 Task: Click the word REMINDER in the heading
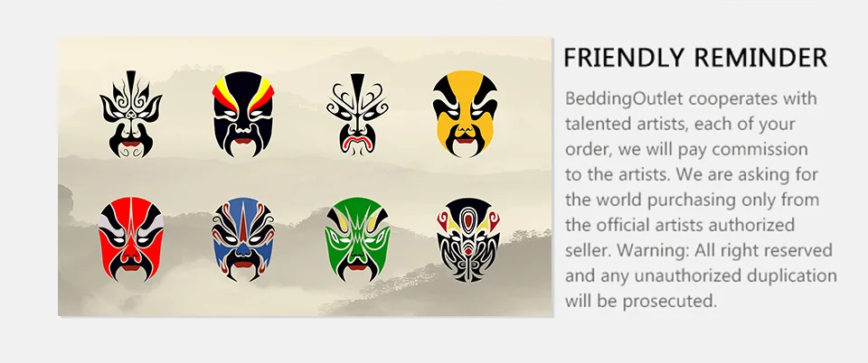click(x=760, y=58)
